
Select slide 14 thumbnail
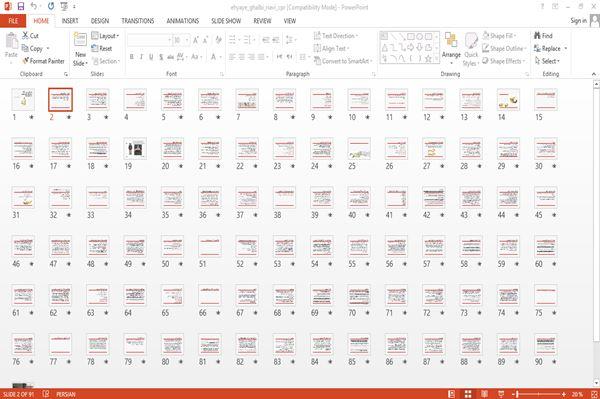(x=508, y=99)
